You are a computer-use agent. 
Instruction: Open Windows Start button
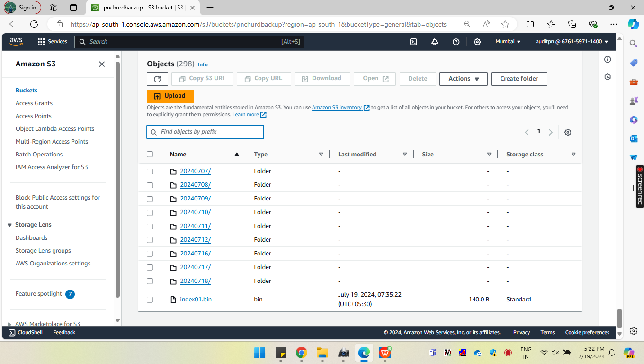tap(259, 353)
